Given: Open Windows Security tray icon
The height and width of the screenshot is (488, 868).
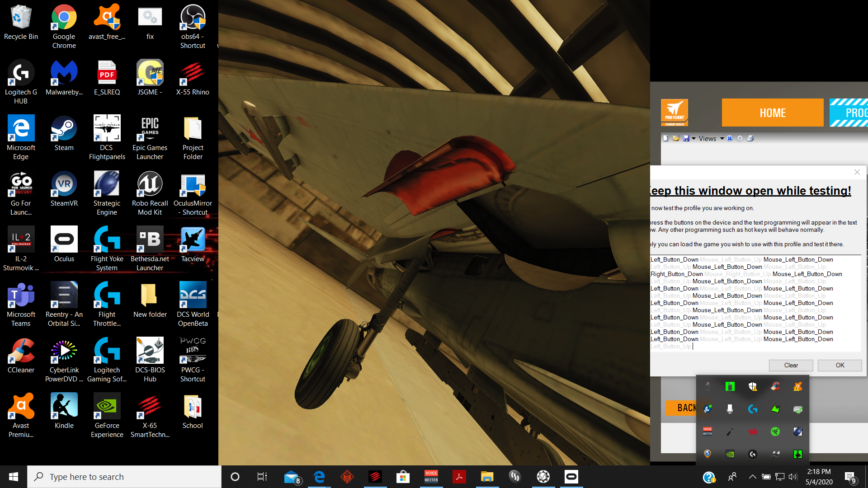Looking at the screenshot, I should [753, 386].
